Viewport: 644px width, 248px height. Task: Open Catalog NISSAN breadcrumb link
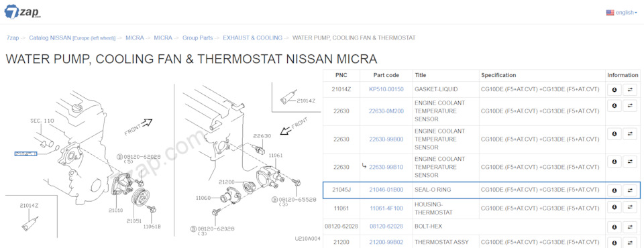[72, 38]
